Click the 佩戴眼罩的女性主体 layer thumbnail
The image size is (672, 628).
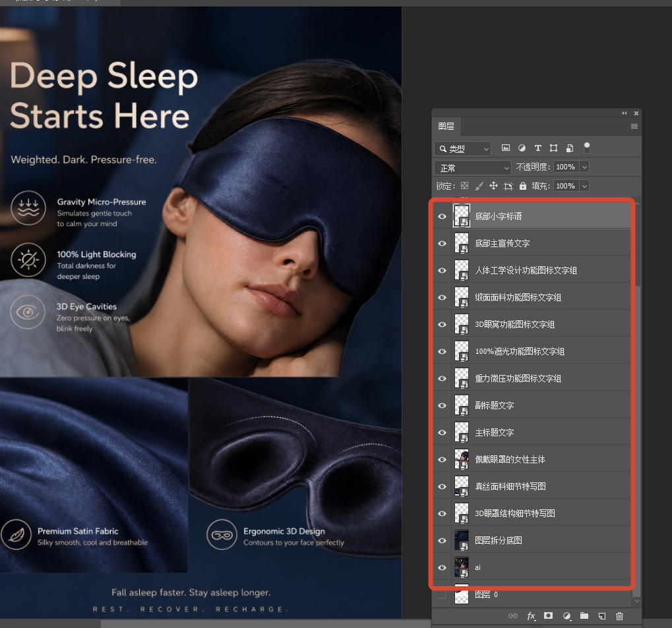(x=462, y=459)
